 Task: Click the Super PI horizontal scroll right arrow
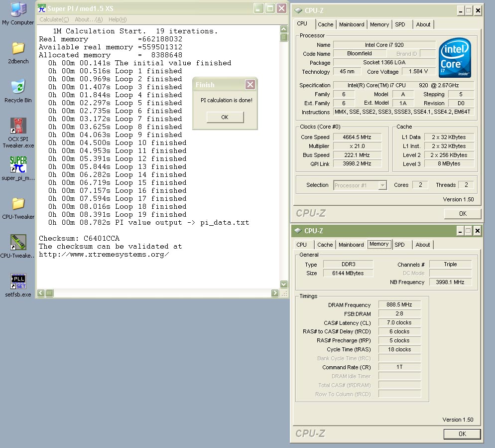pyautogui.click(x=275, y=293)
